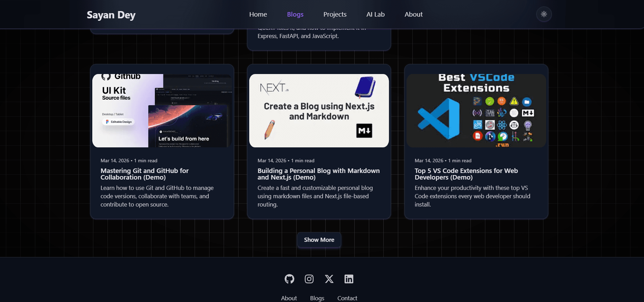Open the Instagram icon in footer
Viewport: 644px width, 302px height.
(x=309, y=279)
